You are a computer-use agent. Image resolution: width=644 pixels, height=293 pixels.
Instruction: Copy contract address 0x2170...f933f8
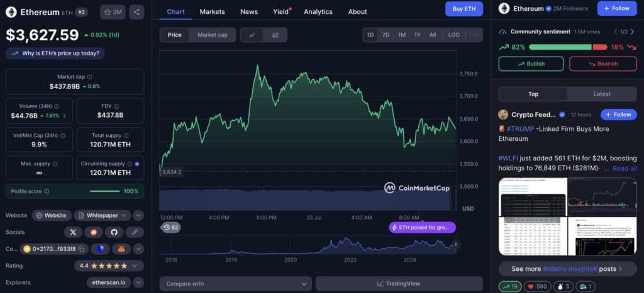click(81, 249)
